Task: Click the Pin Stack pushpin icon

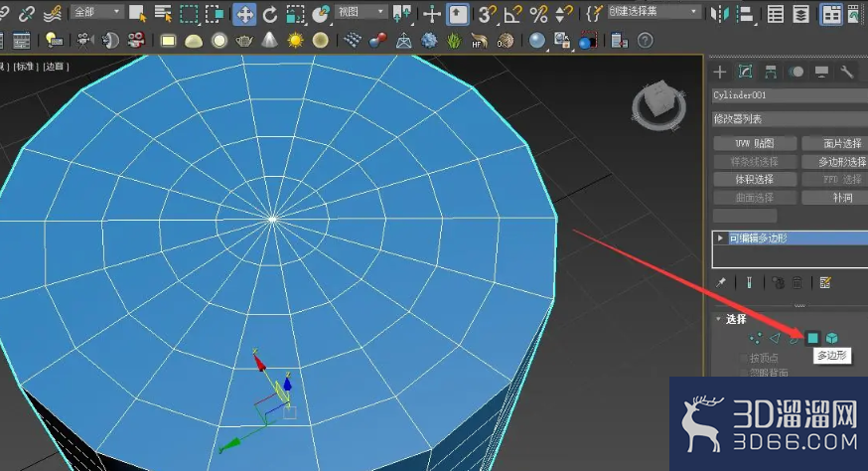Action: pos(721,282)
